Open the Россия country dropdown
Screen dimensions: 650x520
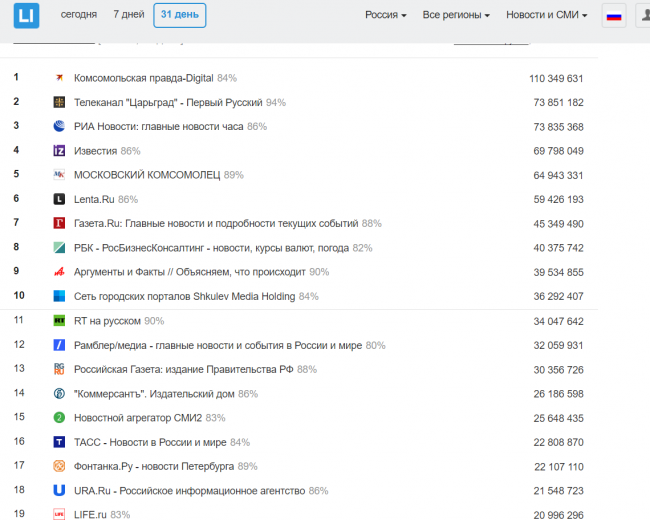tap(386, 15)
